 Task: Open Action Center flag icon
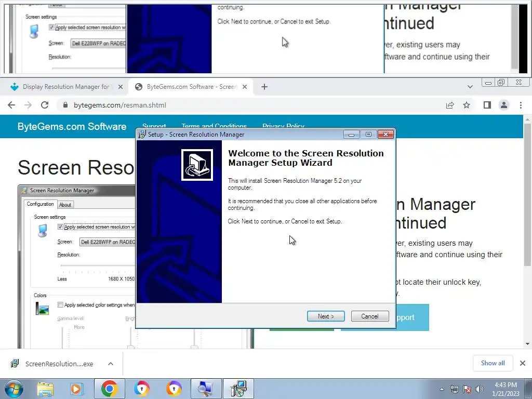pos(467,389)
